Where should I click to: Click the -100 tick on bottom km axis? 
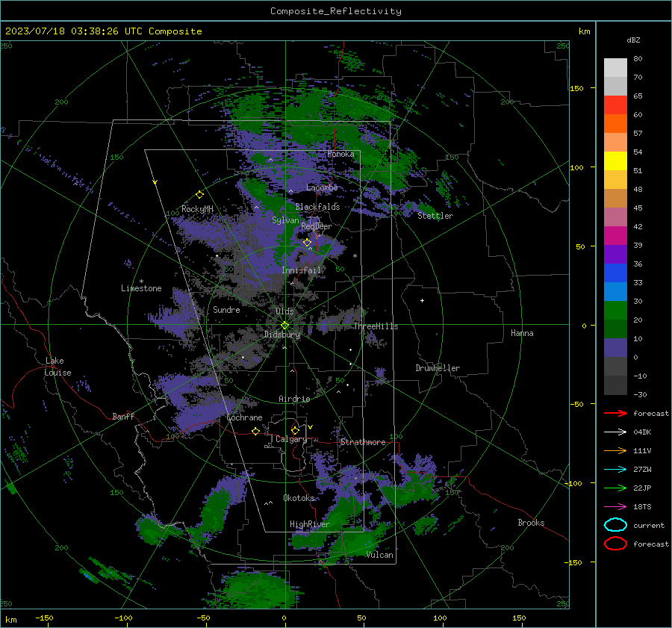(123, 618)
